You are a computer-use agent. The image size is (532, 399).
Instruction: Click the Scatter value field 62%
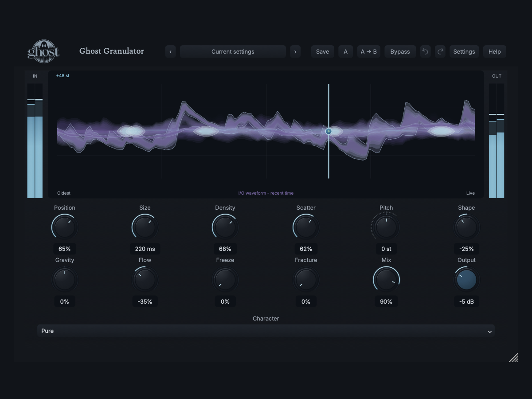point(306,249)
